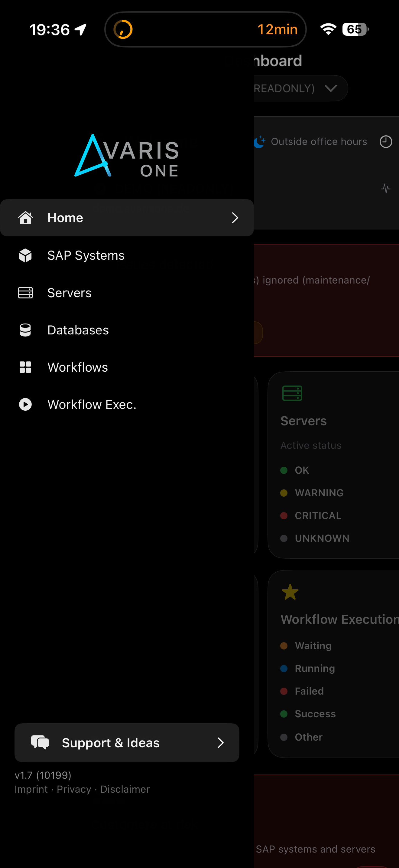Click the CRITICAL status on the Servers card
The width and height of the screenshot is (399, 868).
pyautogui.click(x=311, y=515)
